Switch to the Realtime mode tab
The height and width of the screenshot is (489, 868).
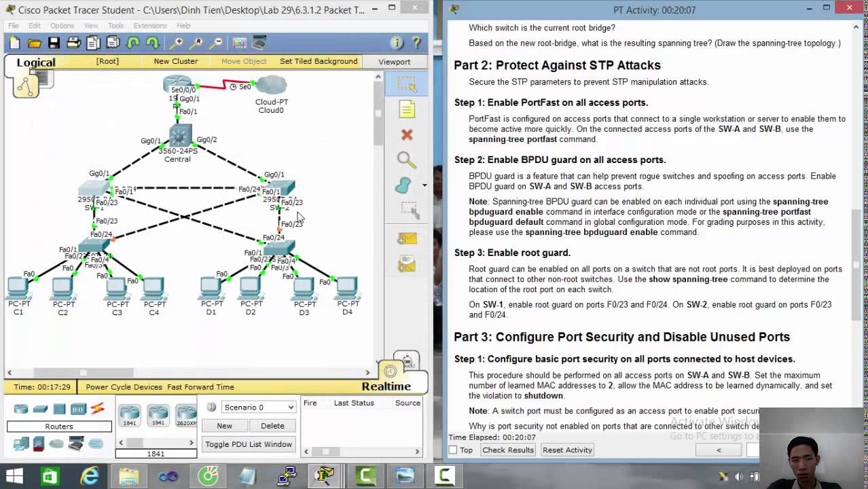386,386
